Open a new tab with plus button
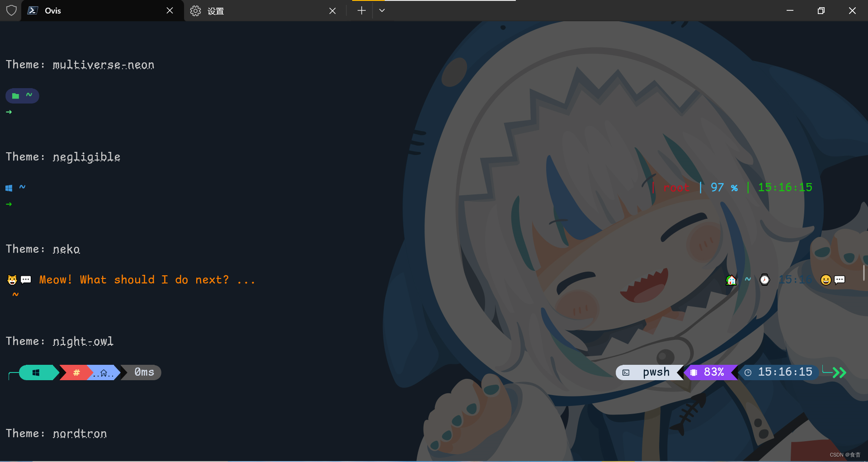 [x=361, y=10]
